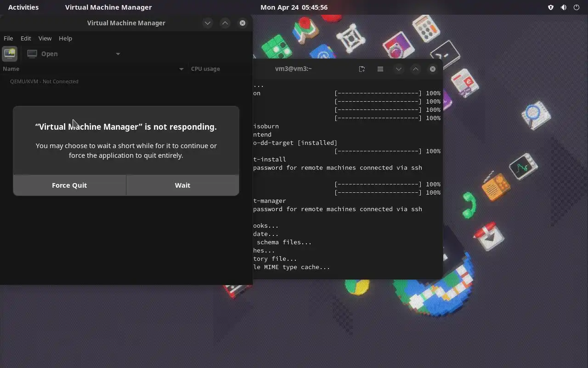Click the green phone icon on wallpaper
This screenshot has width=588, height=368.
[469, 205]
